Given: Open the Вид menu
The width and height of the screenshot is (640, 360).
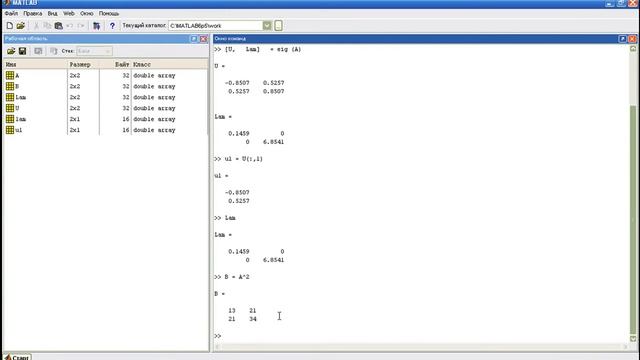Looking at the screenshot, I should (x=53, y=13).
